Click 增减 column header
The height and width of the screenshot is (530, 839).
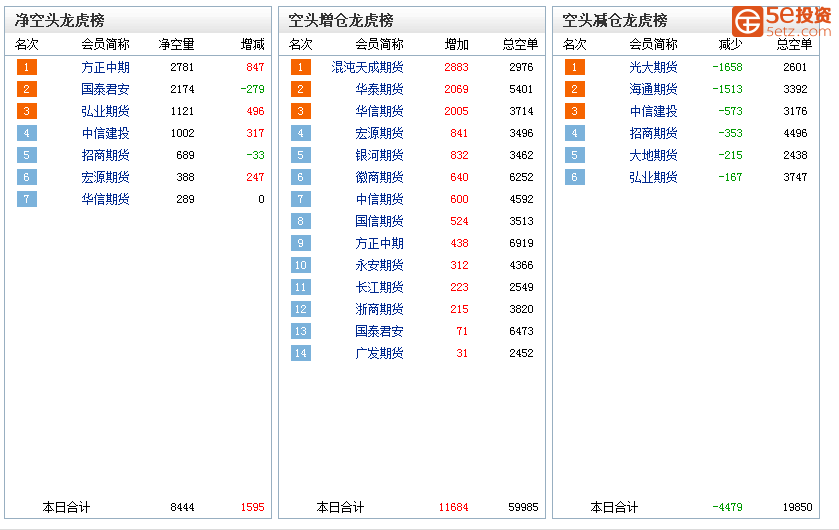253,44
